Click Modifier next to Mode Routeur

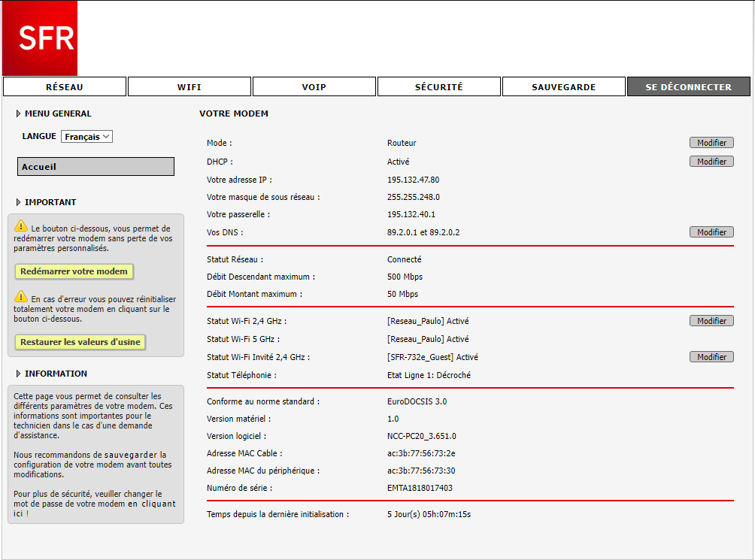tap(711, 143)
